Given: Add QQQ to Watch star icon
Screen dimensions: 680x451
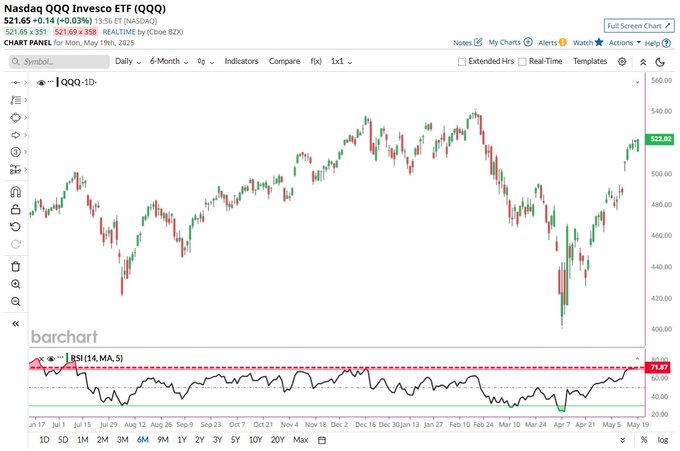Looking at the screenshot, I should [599, 42].
